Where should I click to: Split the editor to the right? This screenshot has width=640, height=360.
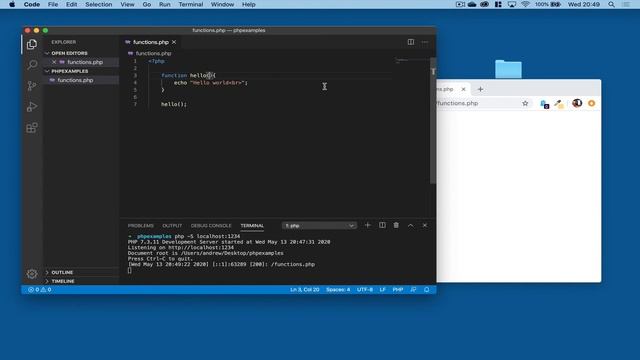tap(411, 42)
